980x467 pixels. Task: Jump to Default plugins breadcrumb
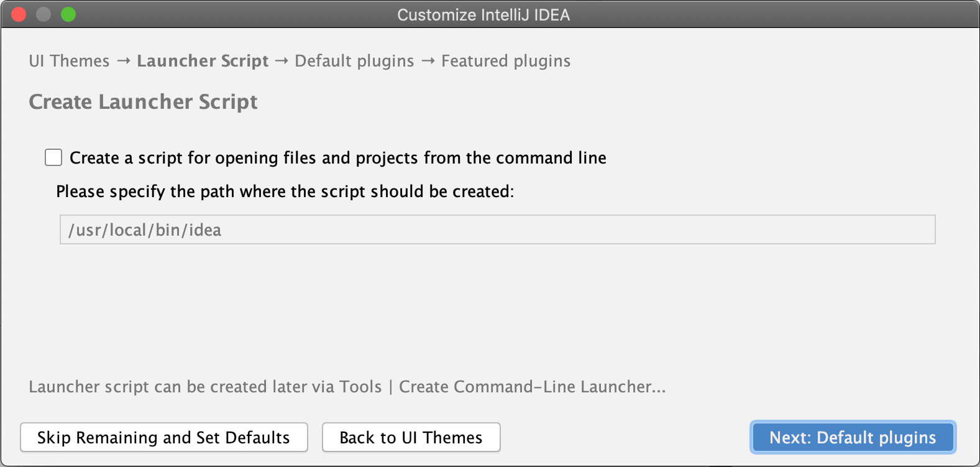(354, 61)
